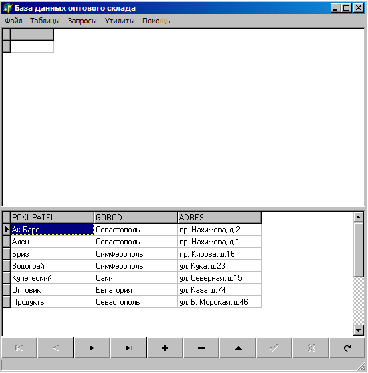This screenshot has width=368, height=373.
Task: Click the empty cell in the upper grid
Action: coord(32,47)
